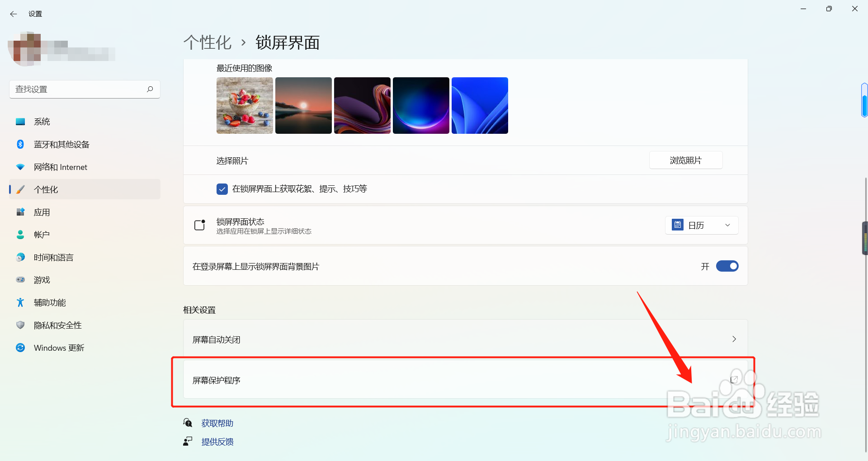Click the back arrow in Settings

coord(14,14)
